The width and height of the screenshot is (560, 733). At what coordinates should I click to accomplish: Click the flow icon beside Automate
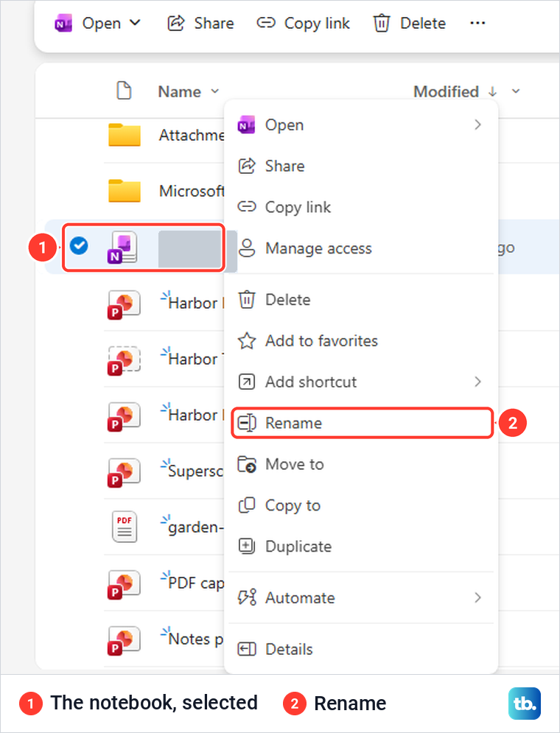click(247, 597)
